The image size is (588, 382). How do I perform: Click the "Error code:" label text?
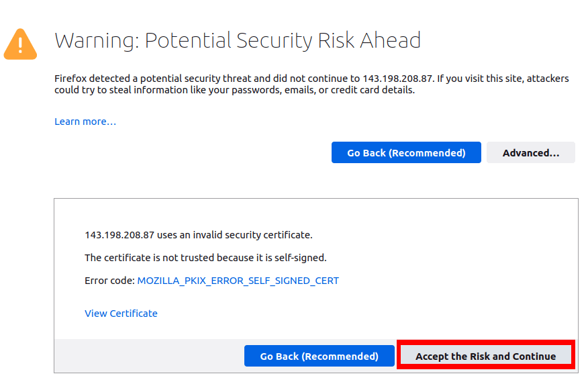(109, 281)
